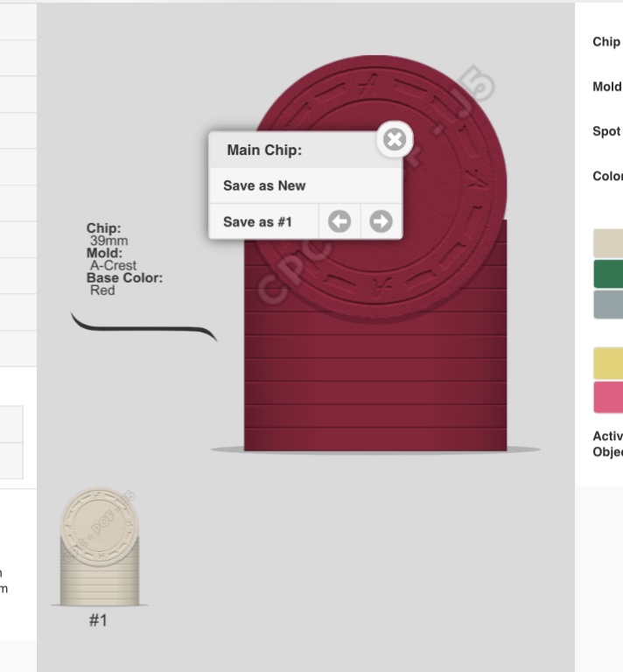Choose Save as #1
623x672 pixels.
[257, 221]
